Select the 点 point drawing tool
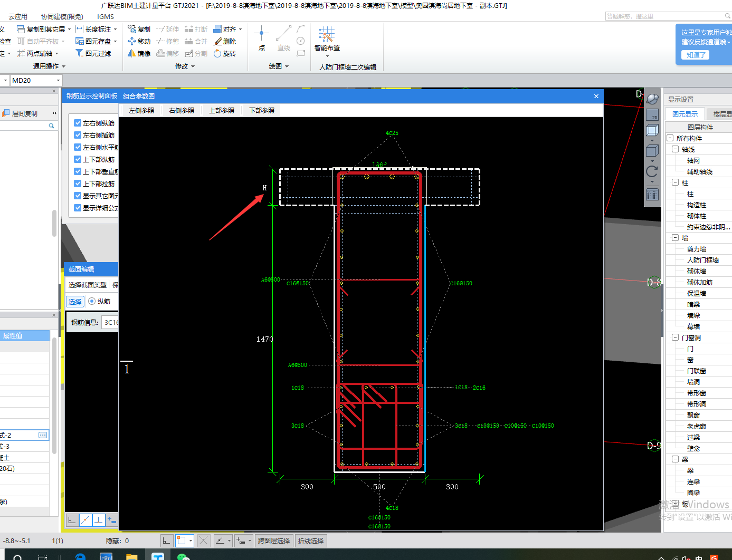The image size is (732, 560). (261, 38)
